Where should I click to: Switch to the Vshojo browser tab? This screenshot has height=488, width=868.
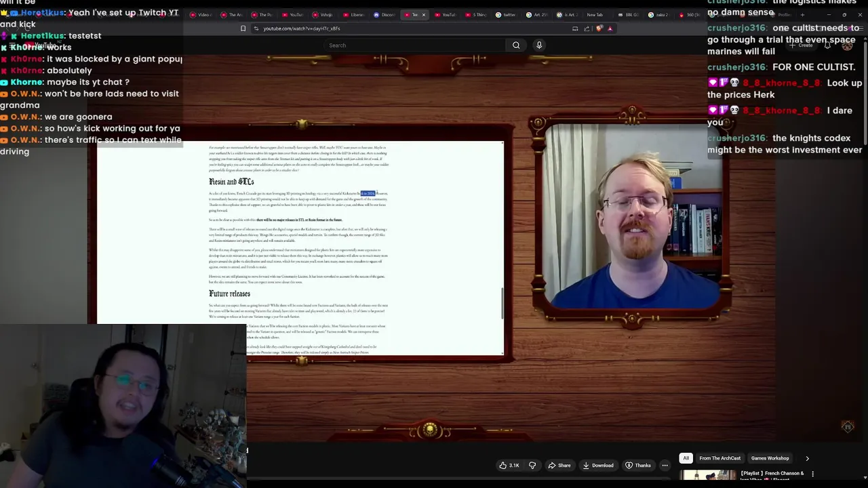coord(322,15)
